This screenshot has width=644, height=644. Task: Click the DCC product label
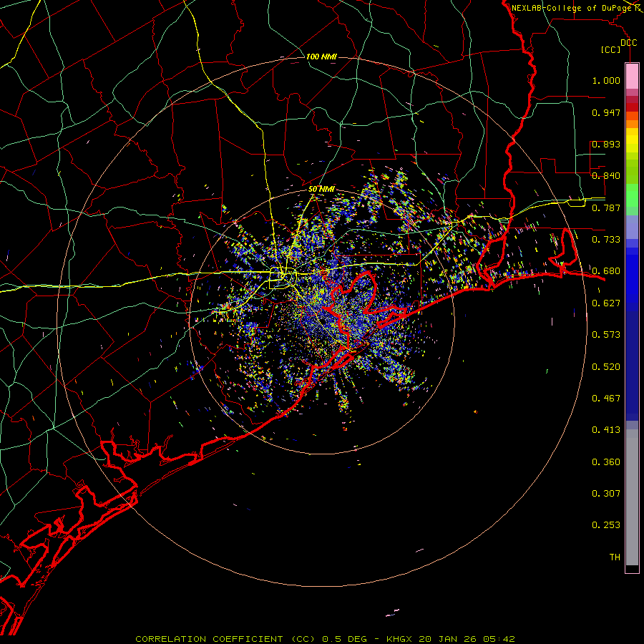628,43
